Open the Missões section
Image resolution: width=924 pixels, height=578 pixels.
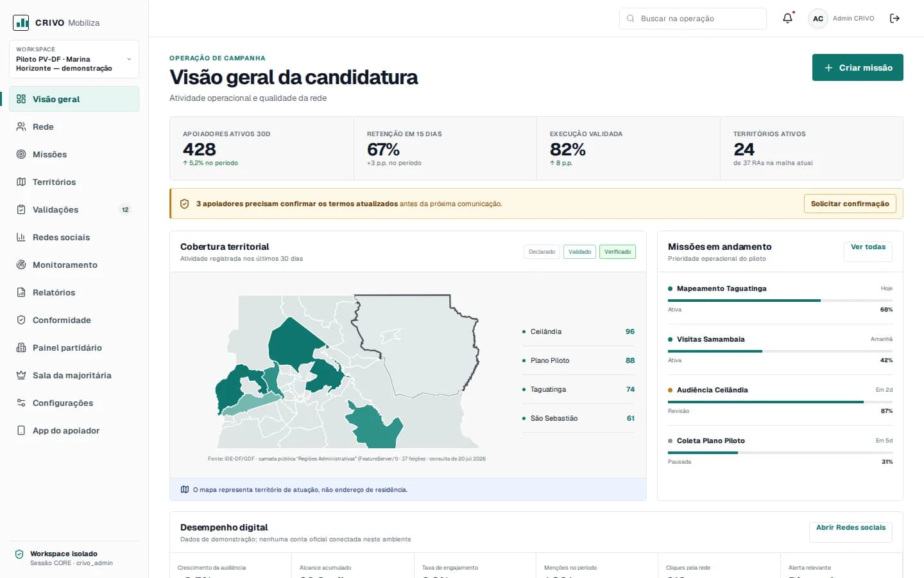[x=74, y=154]
